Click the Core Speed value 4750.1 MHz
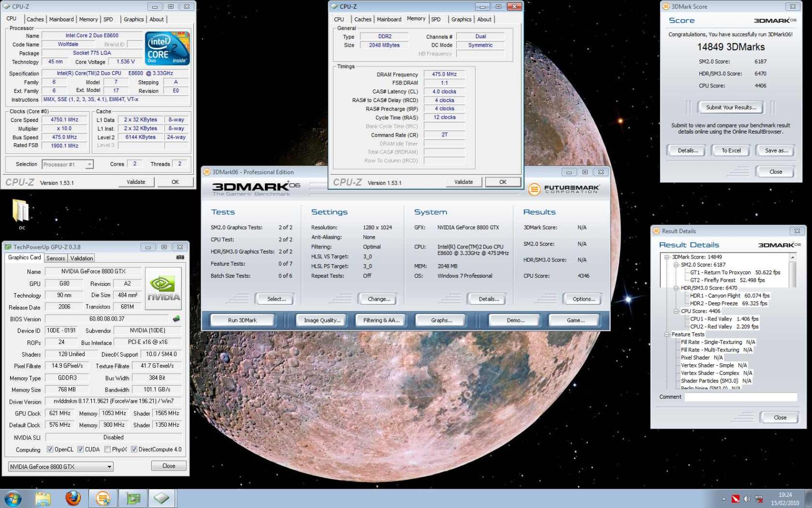812x508 pixels. point(64,120)
